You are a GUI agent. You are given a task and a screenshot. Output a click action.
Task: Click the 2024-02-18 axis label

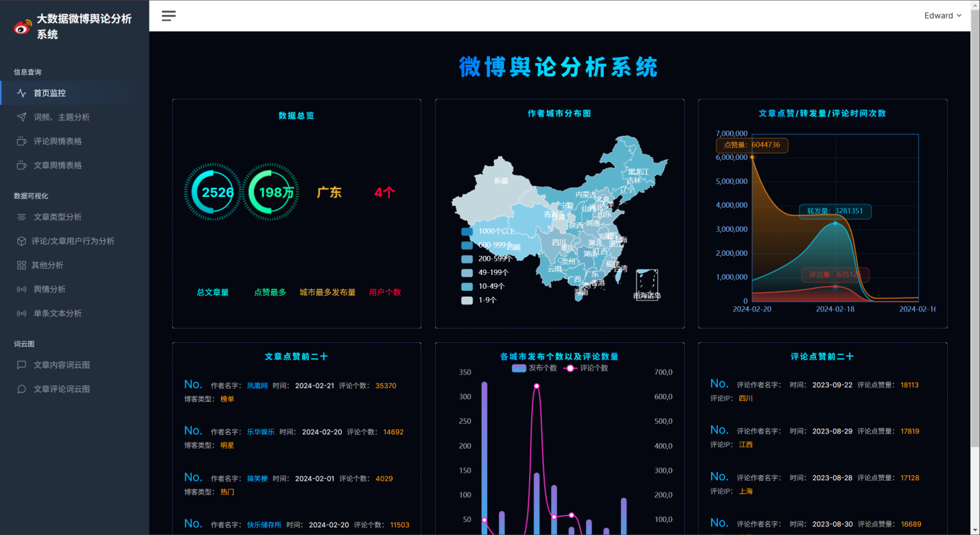(x=835, y=309)
